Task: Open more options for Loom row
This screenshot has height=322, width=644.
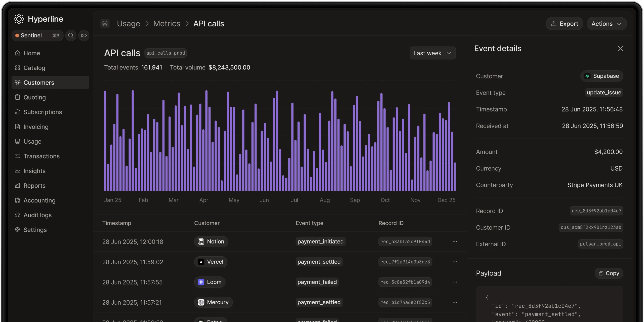Action: point(455,282)
